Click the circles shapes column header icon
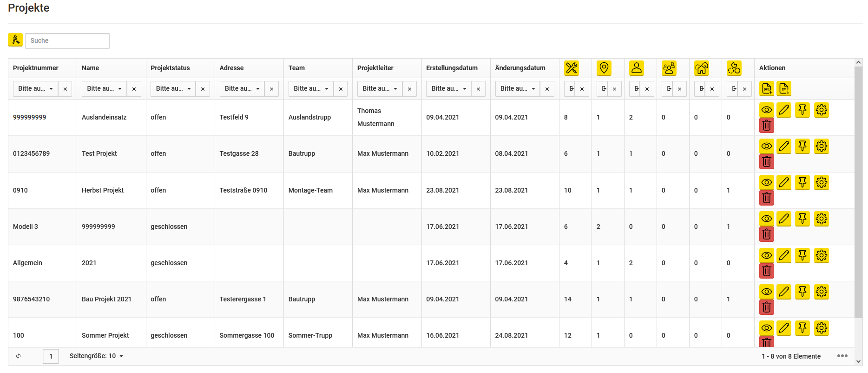868x373 pixels. [734, 68]
